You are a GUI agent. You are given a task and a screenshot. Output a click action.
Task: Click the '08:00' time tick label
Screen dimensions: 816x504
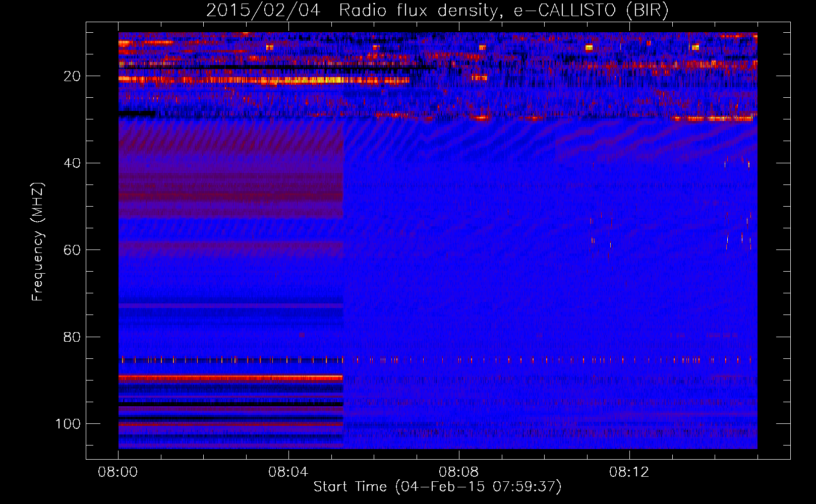[x=118, y=472]
